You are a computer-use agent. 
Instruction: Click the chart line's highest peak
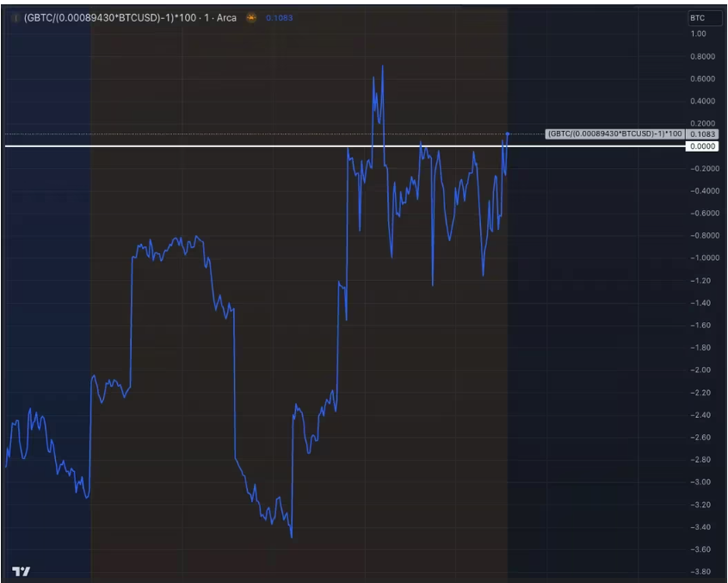click(383, 66)
